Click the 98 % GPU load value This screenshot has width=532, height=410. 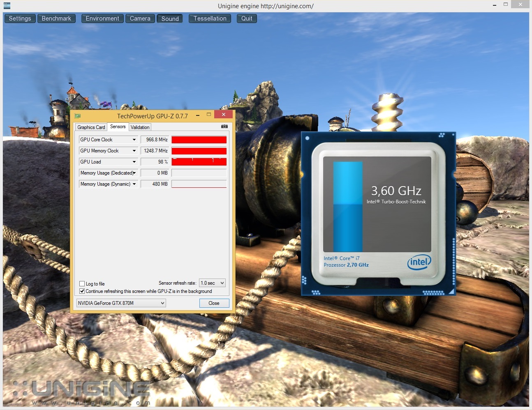[155, 162]
